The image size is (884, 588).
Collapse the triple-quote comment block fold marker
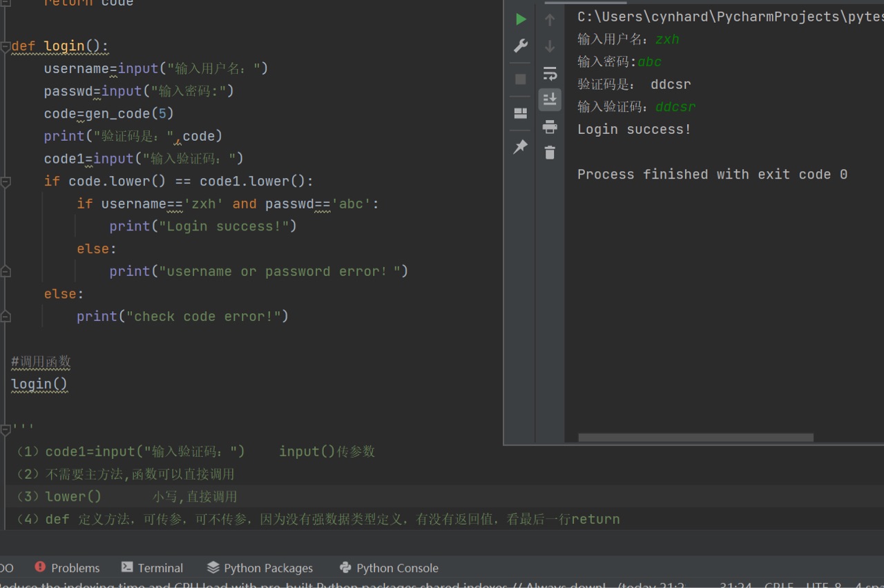tap(6, 430)
